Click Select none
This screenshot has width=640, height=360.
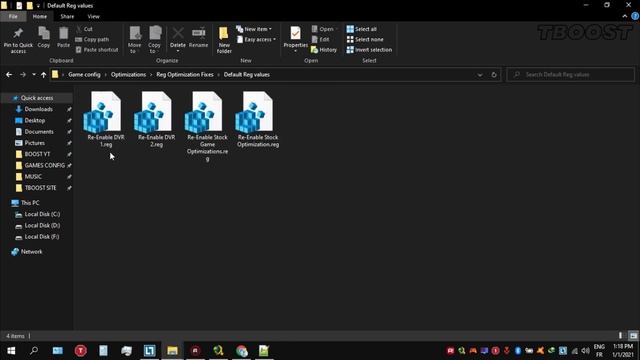click(365, 40)
